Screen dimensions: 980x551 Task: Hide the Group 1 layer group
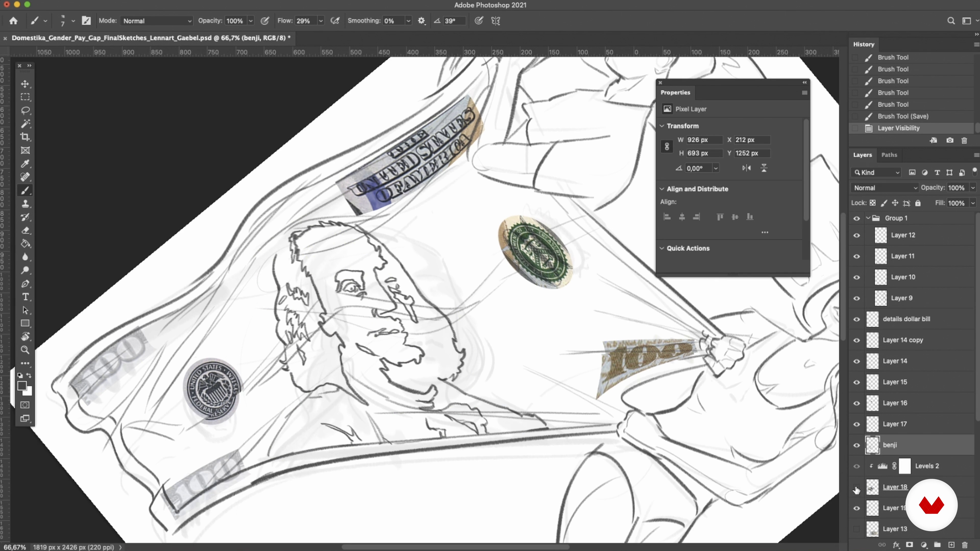click(x=856, y=218)
